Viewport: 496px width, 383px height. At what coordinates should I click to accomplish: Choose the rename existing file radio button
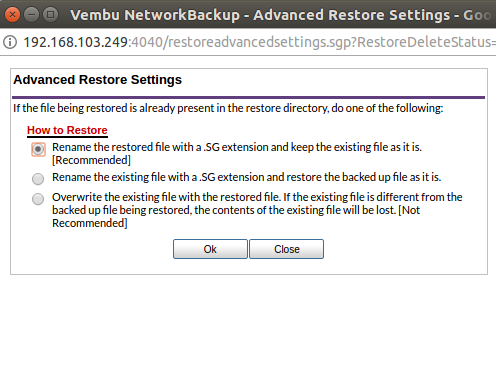(x=38, y=179)
